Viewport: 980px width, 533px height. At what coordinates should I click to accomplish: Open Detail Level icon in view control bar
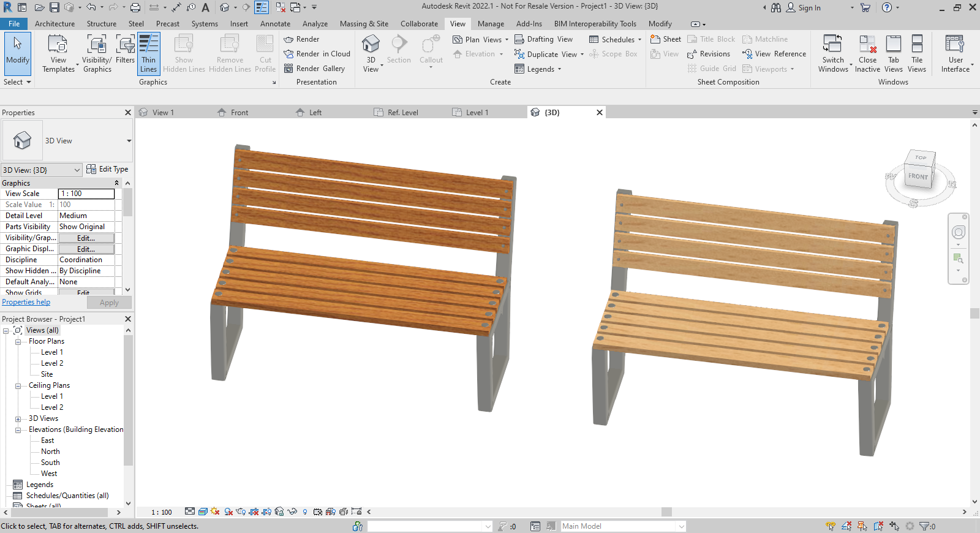click(x=190, y=512)
